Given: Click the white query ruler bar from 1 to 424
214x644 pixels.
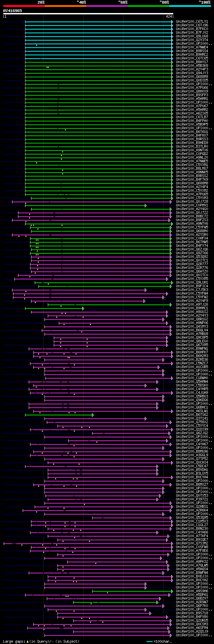Looking at the screenshot, I should point(88,14).
